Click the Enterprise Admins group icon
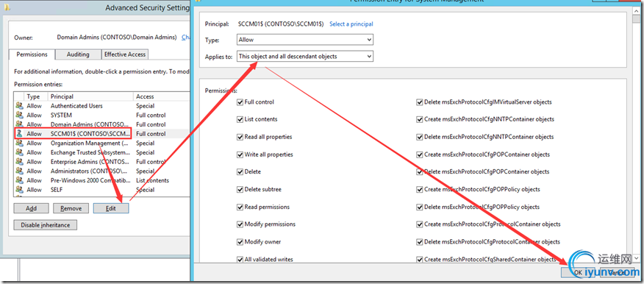Viewport: 644px width, 284px height. click(x=19, y=162)
